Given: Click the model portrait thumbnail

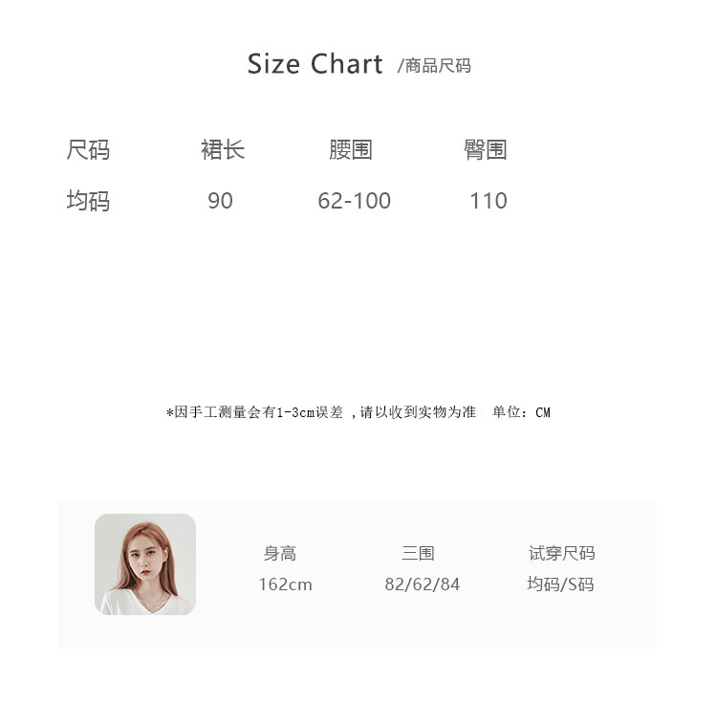Looking at the screenshot, I should (145, 564).
